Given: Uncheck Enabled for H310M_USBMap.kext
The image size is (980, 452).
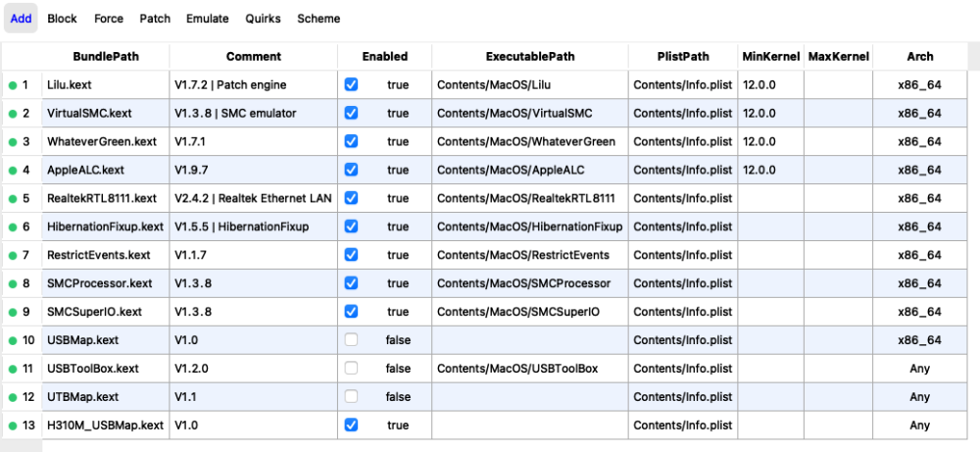Looking at the screenshot, I should pos(351,426).
